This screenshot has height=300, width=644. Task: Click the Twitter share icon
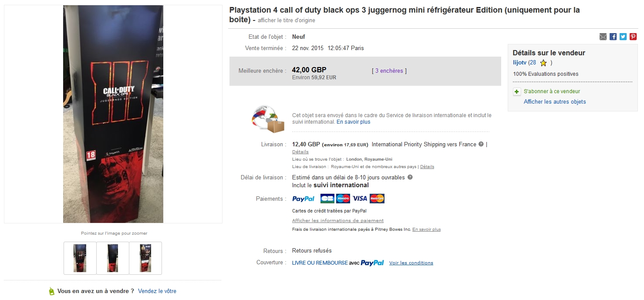point(623,37)
